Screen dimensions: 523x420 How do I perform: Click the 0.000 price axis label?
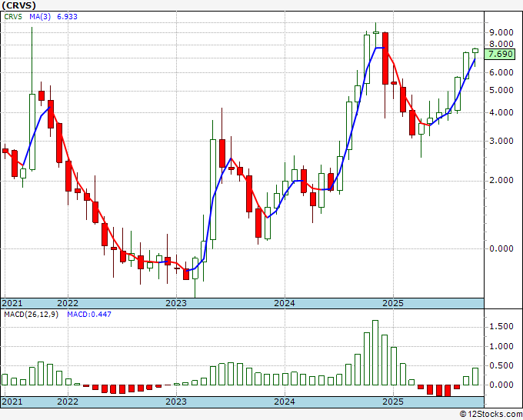click(x=501, y=248)
